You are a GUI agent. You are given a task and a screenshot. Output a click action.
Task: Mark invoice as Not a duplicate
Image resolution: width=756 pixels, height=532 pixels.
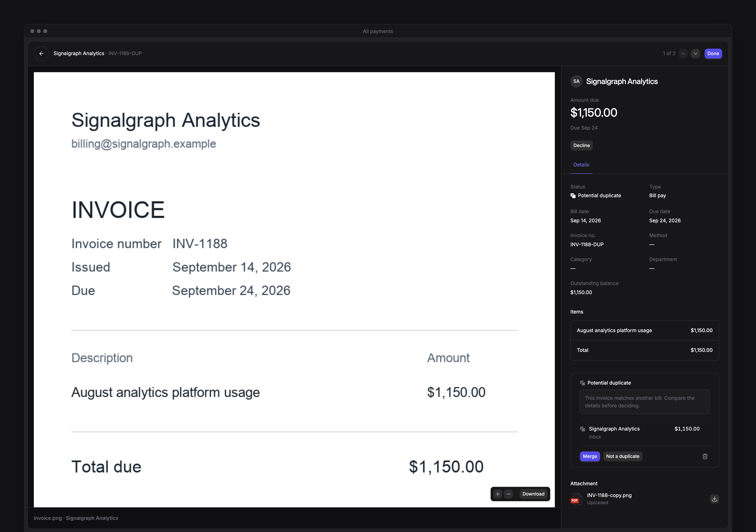tap(623, 456)
